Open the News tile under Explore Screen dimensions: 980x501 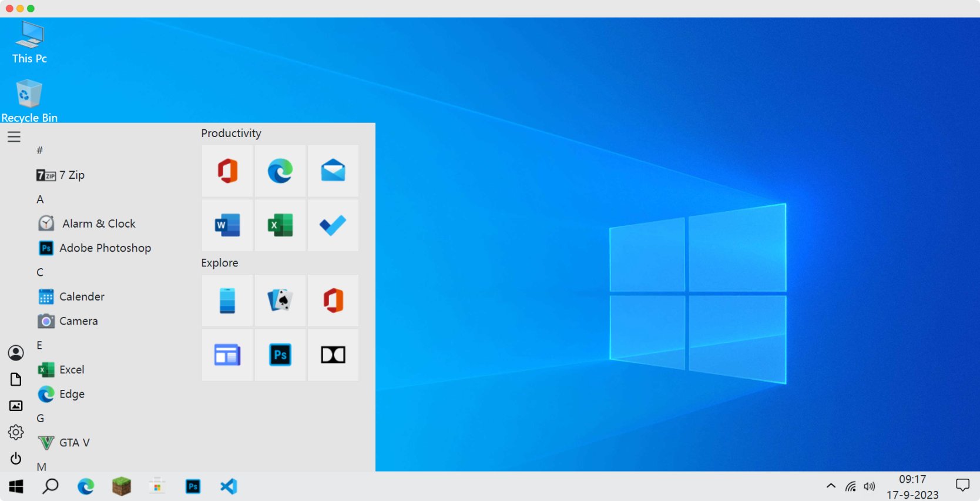click(227, 355)
